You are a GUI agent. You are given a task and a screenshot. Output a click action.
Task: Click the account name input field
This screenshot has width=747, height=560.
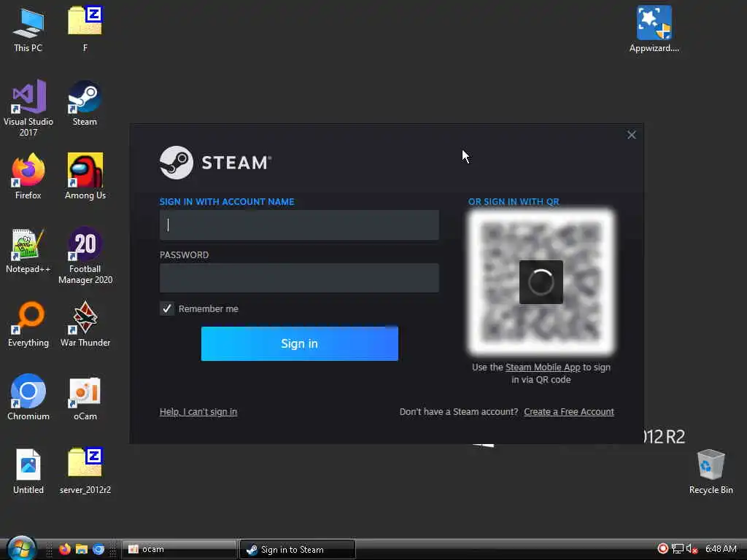299,225
